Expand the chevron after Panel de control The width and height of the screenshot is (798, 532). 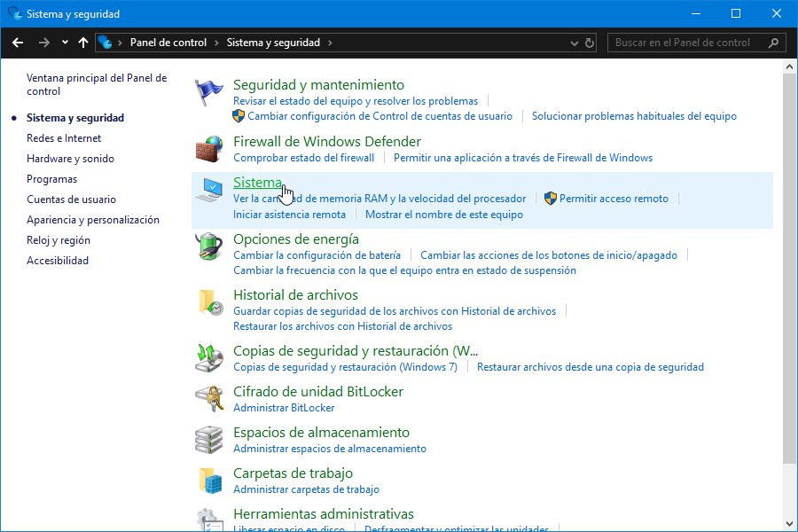pyautogui.click(x=216, y=43)
